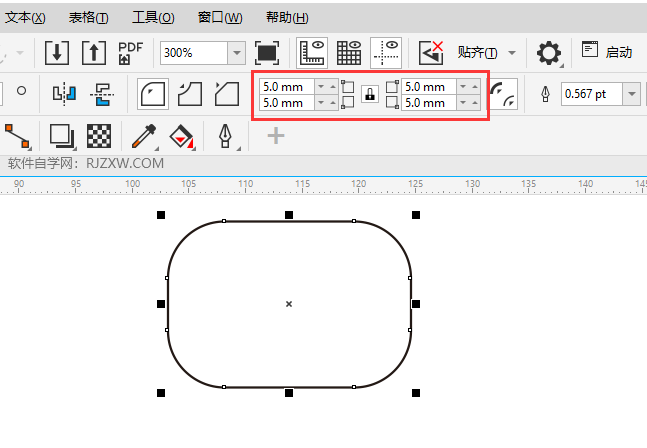Screen dimensions: 647x448
Task: Click the mirror horizontally icon
Action: tap(64, 94)
